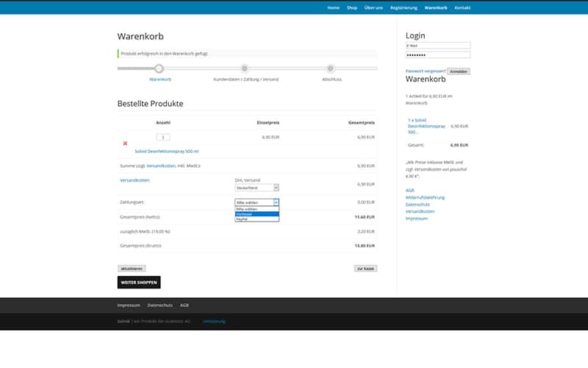Click the 'aktualisieren' button
588x368 pixels.
pyautogui.click(x=132, y=269)
